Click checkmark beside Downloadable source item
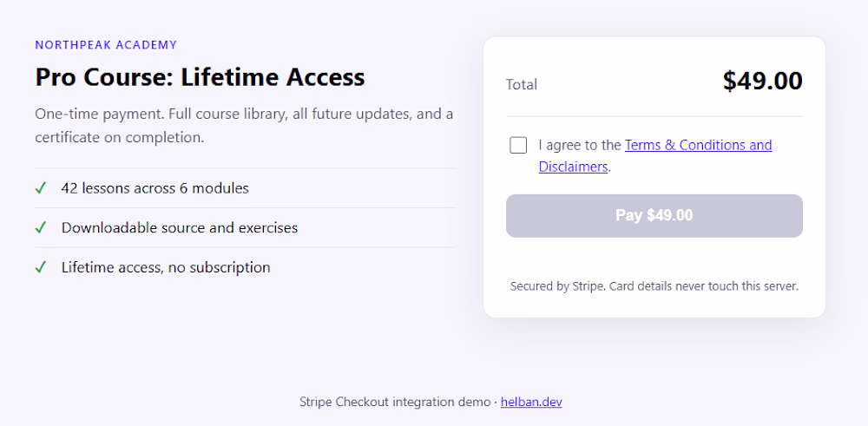Screen dimensions: 868x426 40,228
